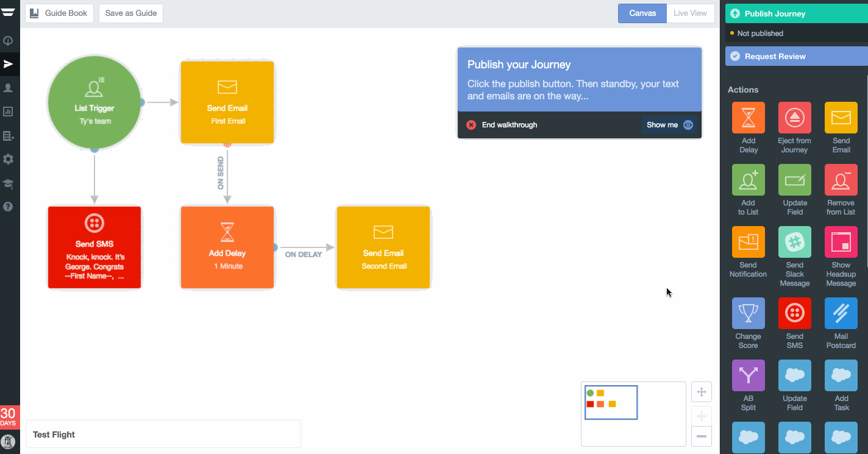The height and width of the screenshot is (454, 868).
Task: End the walkthrough
Action: click(502, 125)
